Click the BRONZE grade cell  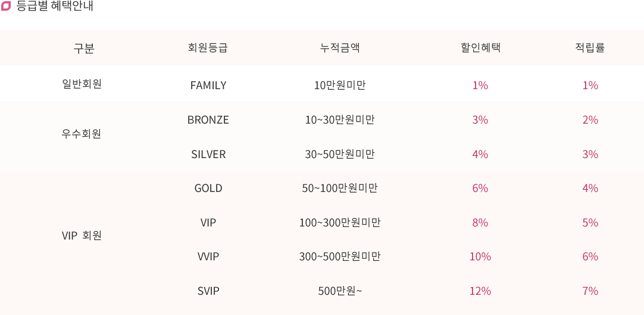point(208,120)
